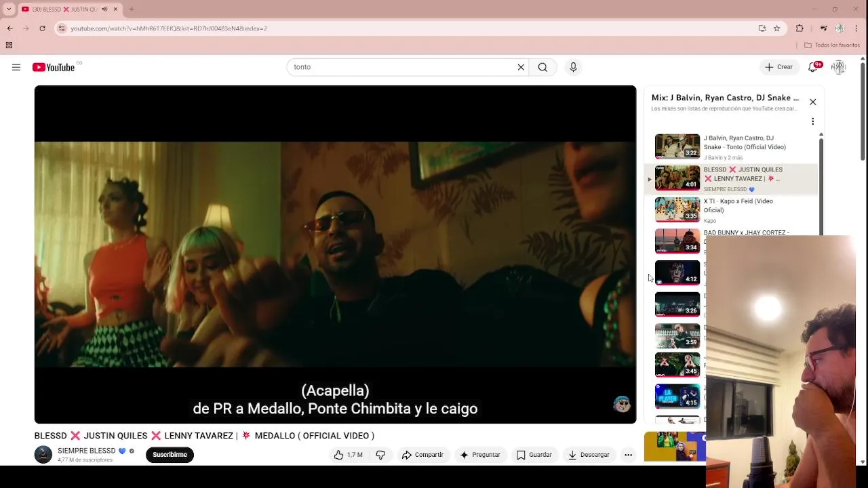Viewport: 868px width, 488px height.
Task: Open Chrome profile avatar in toolbar
Action: point(840,28)
